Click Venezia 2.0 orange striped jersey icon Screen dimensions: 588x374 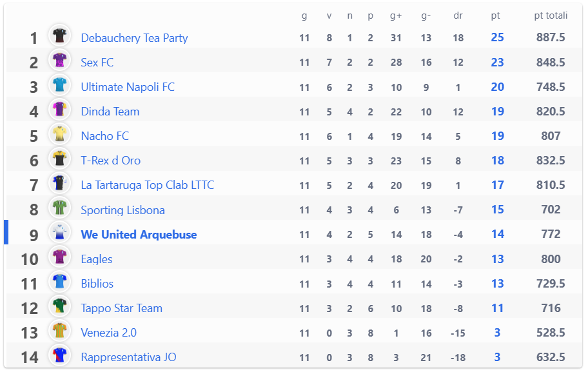pos(59,331)
